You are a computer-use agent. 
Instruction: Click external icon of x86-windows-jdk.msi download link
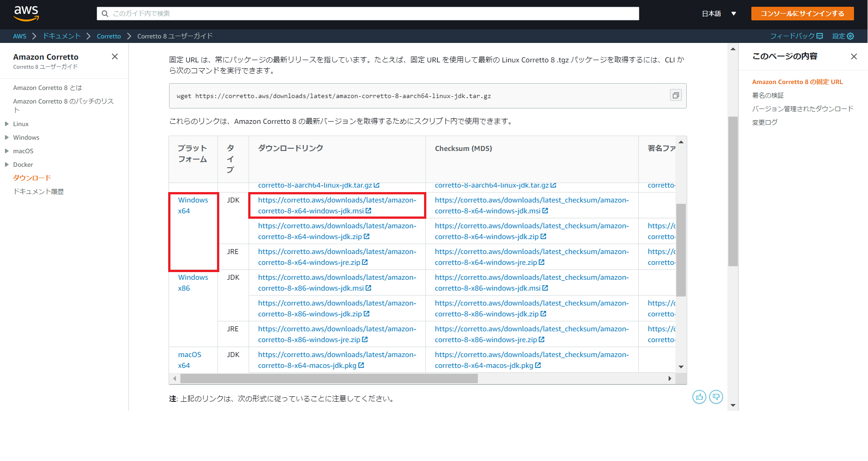click(x=368, y=288)
